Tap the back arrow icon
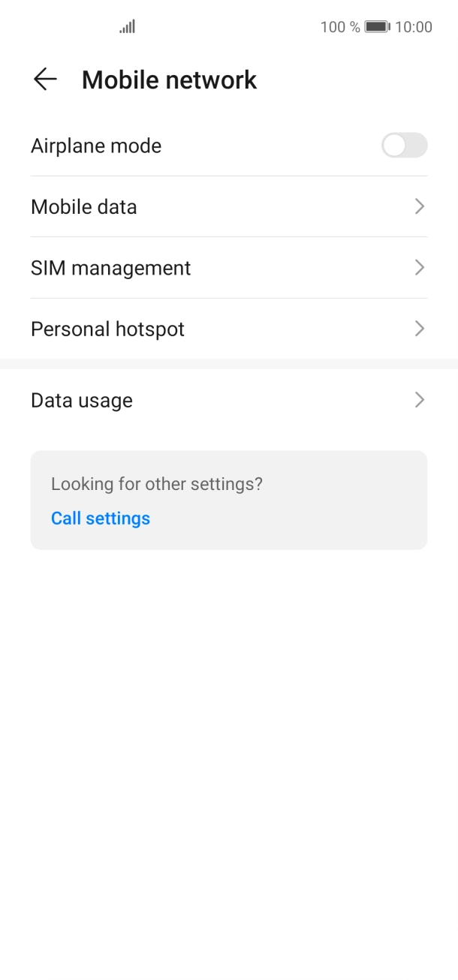 pos(45,79)
